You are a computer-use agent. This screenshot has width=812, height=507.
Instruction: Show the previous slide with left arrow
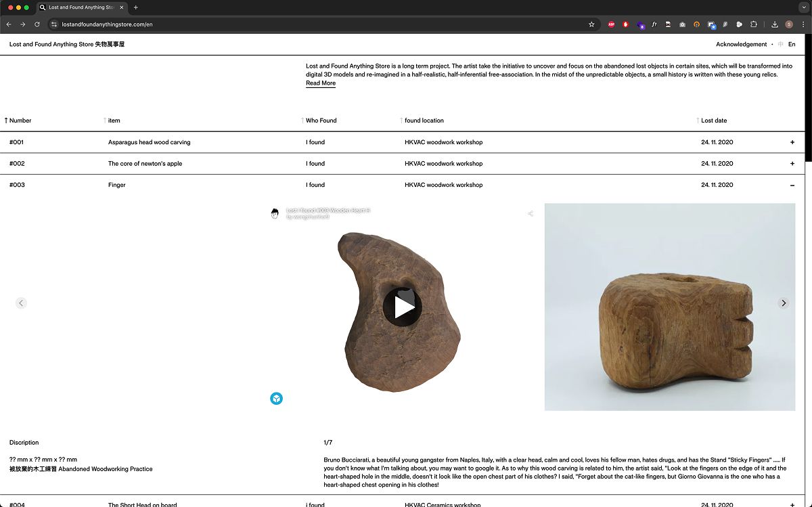coord(21,303)
